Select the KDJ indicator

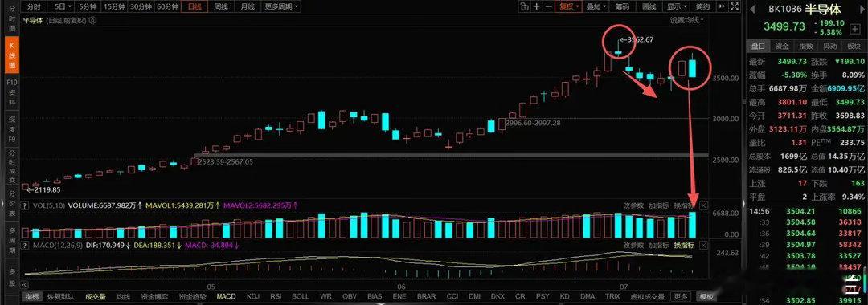click(x=253, y=297)
